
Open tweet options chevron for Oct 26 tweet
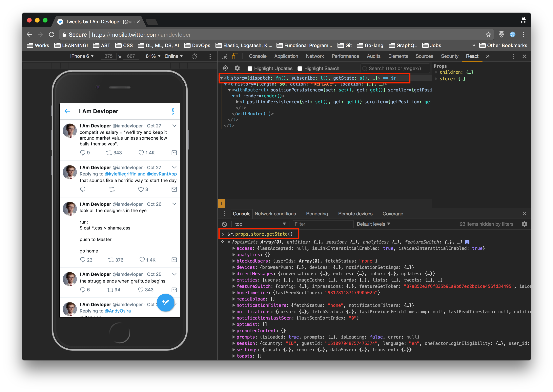[174, 204]
